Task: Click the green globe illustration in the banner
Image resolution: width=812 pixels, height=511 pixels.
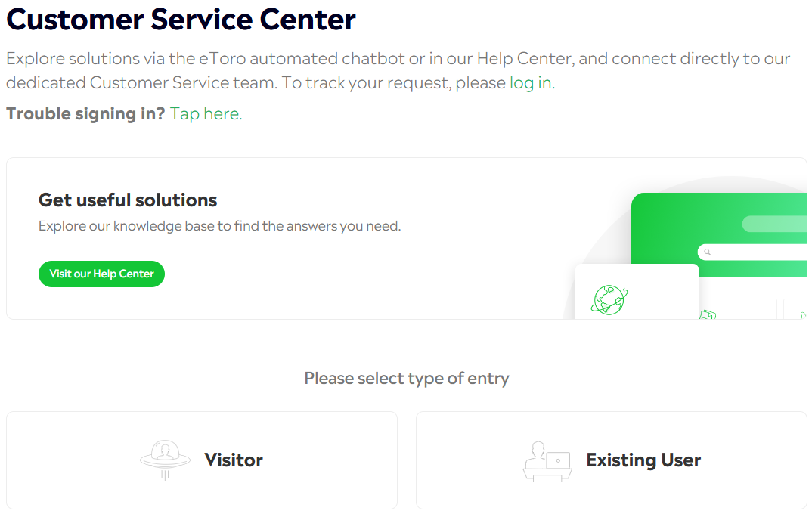Action: pyautogui.click(x=609, y=300)
